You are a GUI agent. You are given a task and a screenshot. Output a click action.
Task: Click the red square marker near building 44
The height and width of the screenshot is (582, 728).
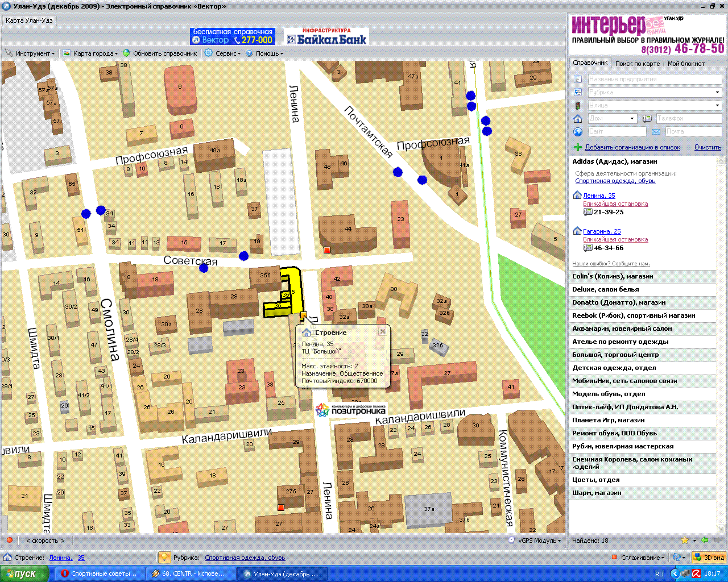[x=327, y=250]
